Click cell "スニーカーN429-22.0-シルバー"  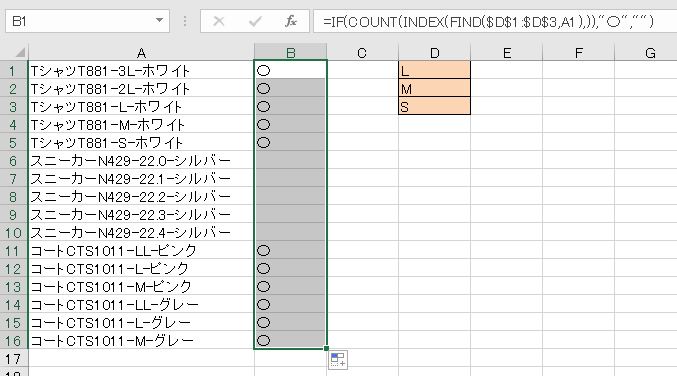pos(141,161)
